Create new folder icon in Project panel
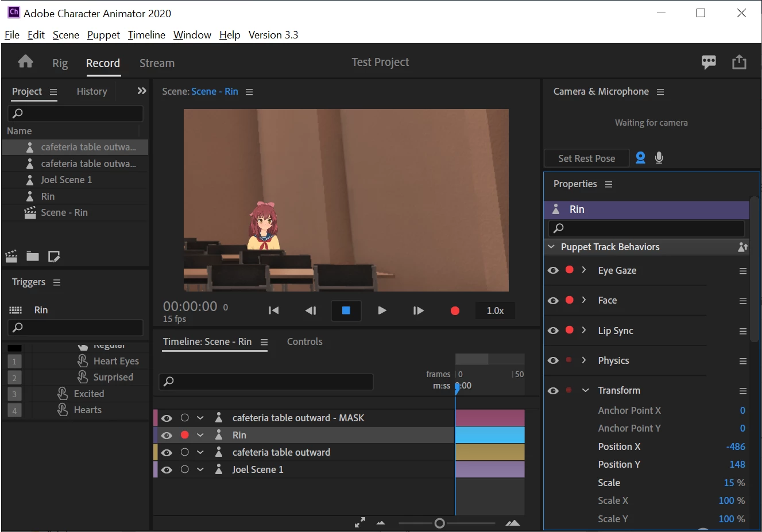This screenshot has height=532, width=762. [x=33, y=256]
